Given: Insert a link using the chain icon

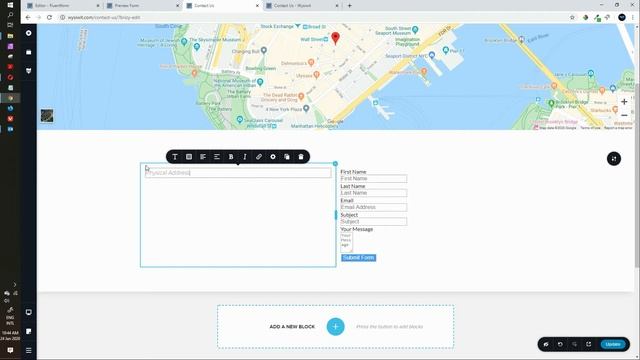Looking at the screenshot, I should [259, 157].
